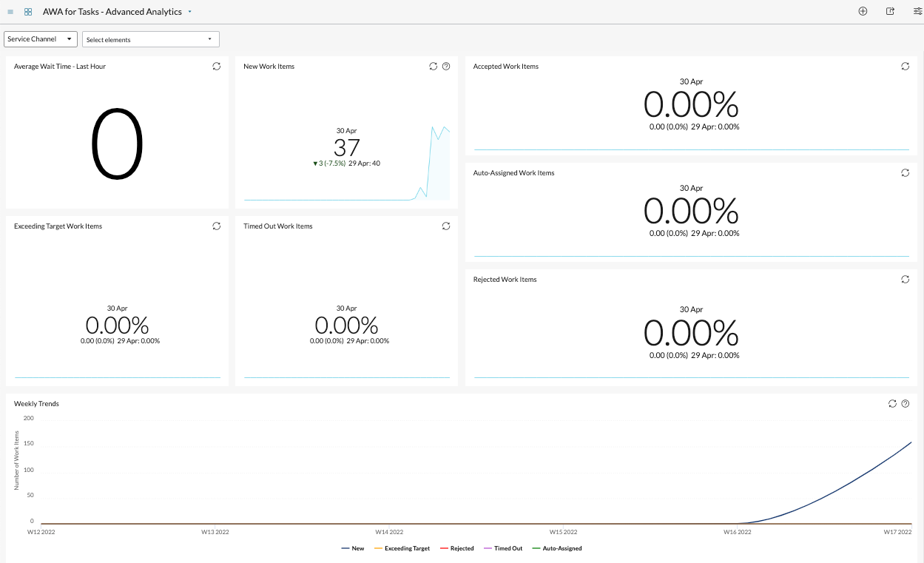This screenshot has height=563, width=924.
Task: Click the add widget plus icon
Action: [x=863, y=11]
